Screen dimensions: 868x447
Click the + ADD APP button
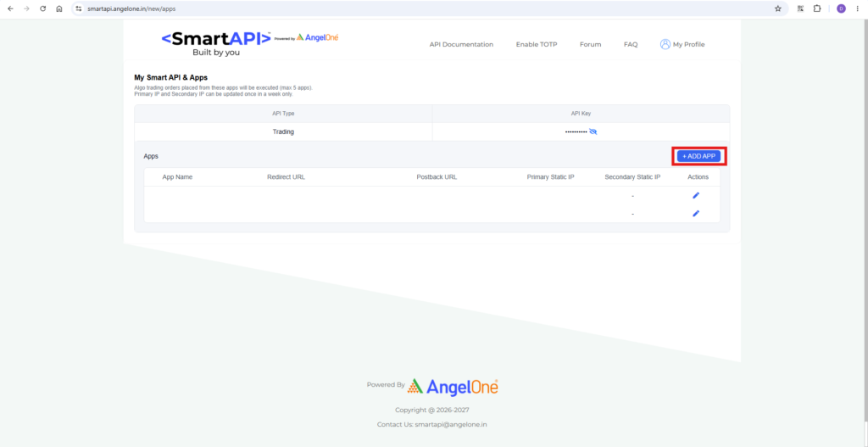click(x=698, y=156)
